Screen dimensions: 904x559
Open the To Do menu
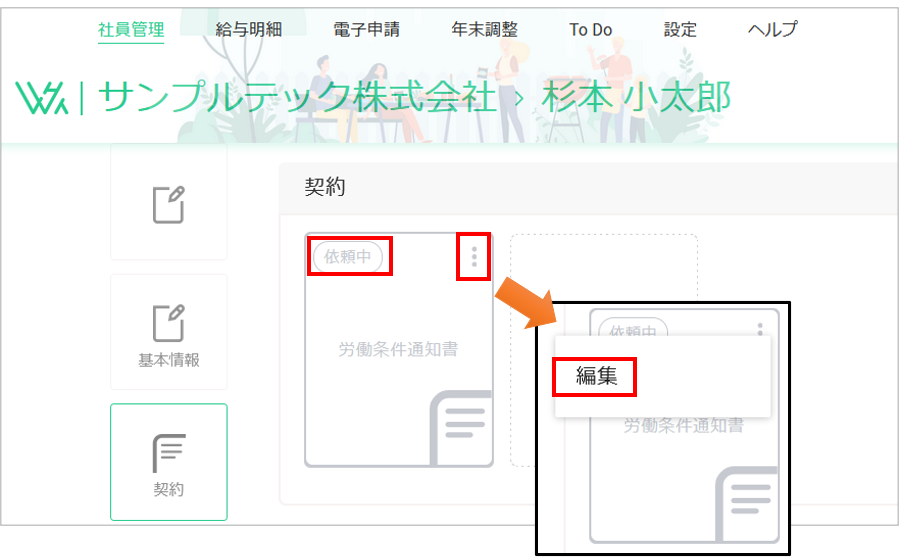(x=590, y=29)
